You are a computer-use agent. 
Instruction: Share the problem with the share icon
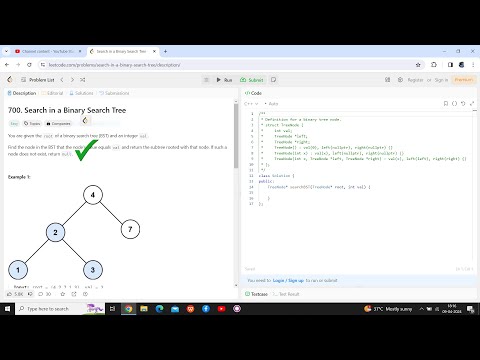pyautogui.click(x=74, y=294)
